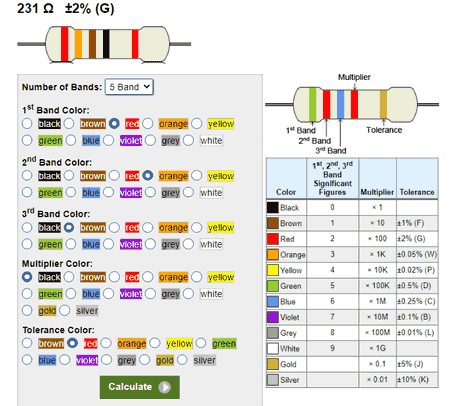Viewport: 450px width, 406px height.
Task: Choose grey multiplier color
Action: 150,294
